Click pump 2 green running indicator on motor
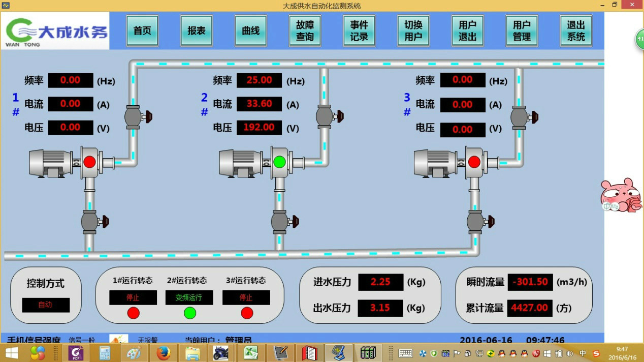Screen dimensions: 644x362 click(279, 162)
